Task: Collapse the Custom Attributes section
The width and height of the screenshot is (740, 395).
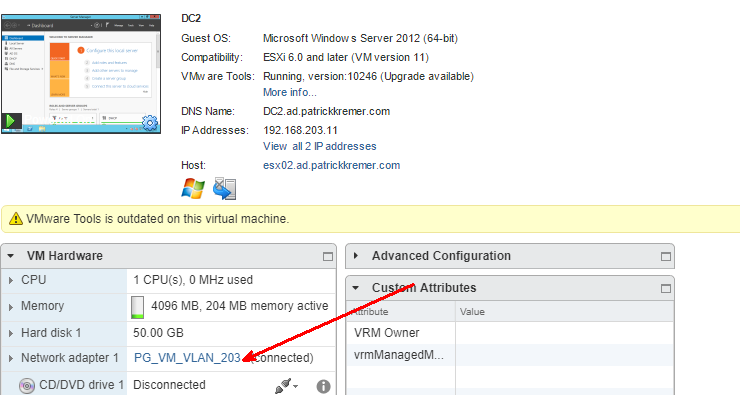Action: point(355,288)
